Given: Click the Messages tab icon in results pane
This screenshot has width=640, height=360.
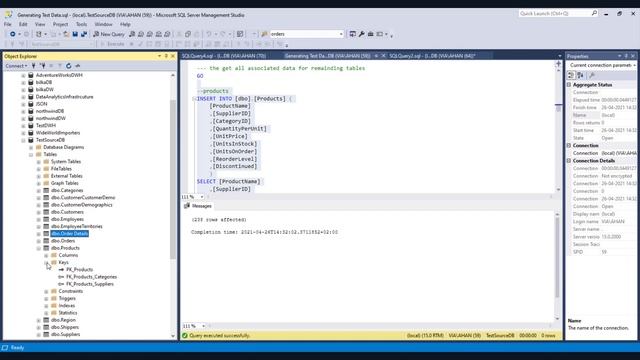Looking at the screenshot, I should coord(187,206).
